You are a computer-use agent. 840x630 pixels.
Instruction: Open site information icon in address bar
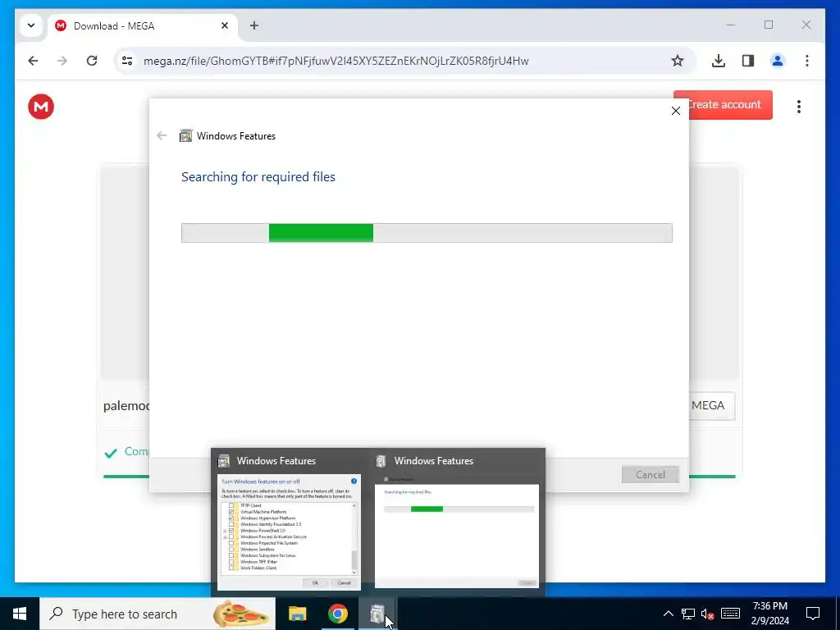(127, 61)
